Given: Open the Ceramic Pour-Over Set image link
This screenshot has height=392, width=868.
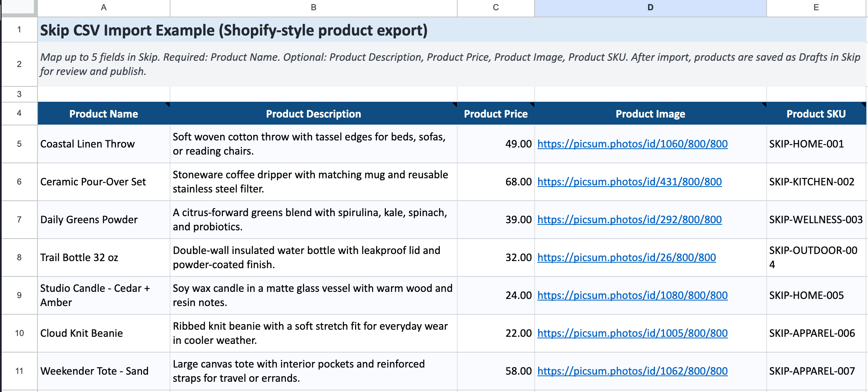Looking at the screenshot, I should click(x=629, y=182).
